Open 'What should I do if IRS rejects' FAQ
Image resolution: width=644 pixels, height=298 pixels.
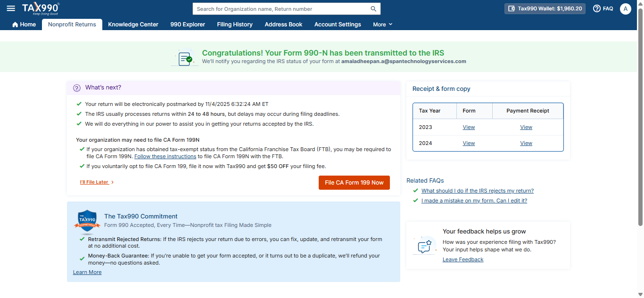tap(478, 191)
